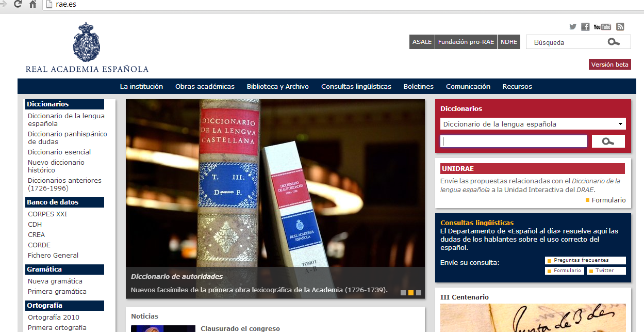Screen dimensions: 644x332
Task: Select the third carousel slide indicator
Action: point(419,293)
